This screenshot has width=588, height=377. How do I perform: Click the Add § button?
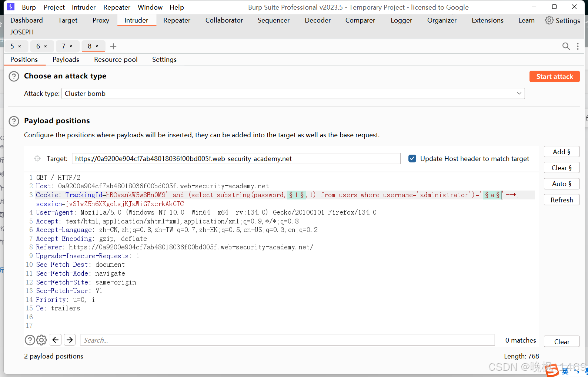(x=562, y=152)
